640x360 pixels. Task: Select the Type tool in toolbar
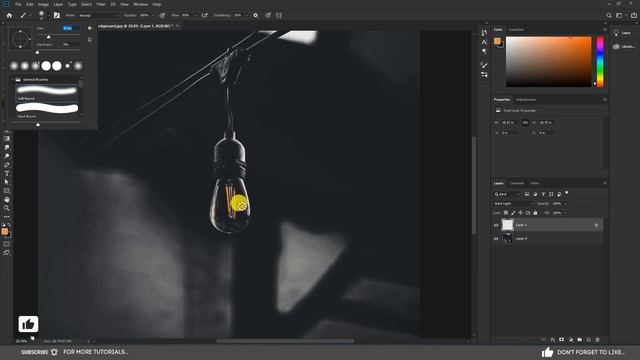click(x=7, y=174)
